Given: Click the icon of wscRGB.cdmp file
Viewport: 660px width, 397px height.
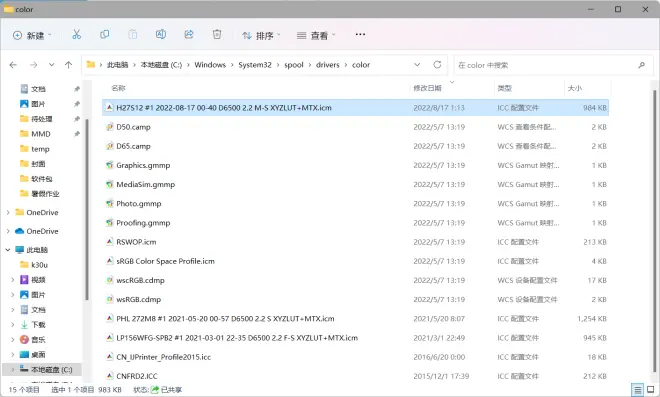Looking at the screenshot, I should point(109,280).
